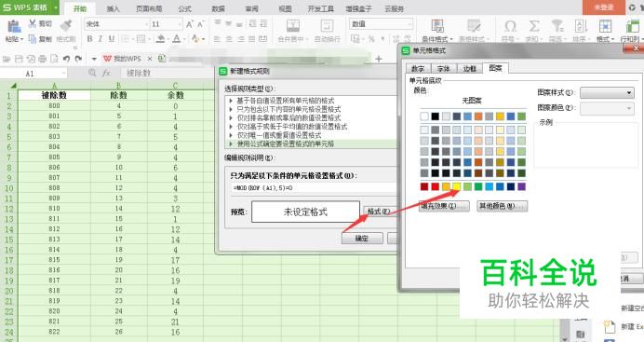Toggle Bold formatting in the ribbon

[x=89, y=38]
